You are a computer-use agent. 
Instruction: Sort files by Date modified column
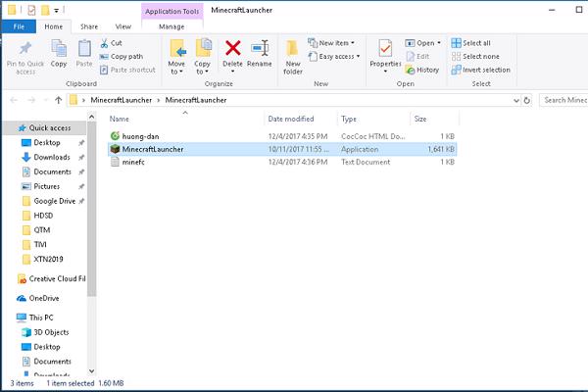[x=290, y=119]
